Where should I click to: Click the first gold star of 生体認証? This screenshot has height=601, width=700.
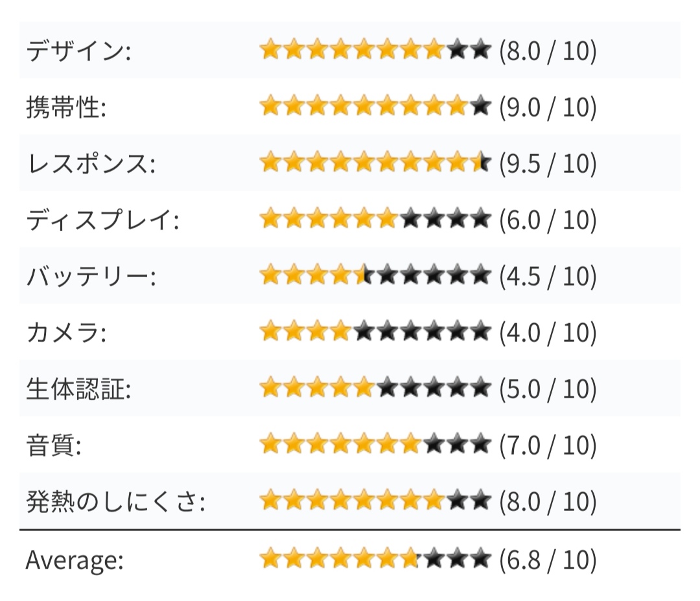click(x=270, y=389)
